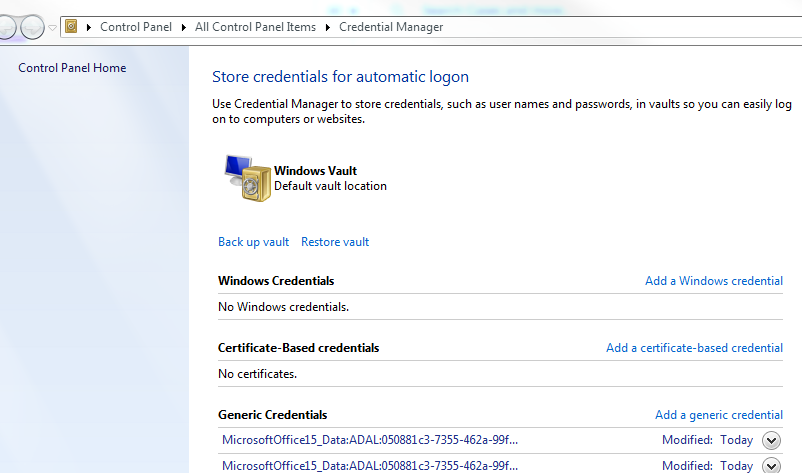Expand second generic credential chevron
Viewport: 802px width, 473px height.
pos(771,465)
